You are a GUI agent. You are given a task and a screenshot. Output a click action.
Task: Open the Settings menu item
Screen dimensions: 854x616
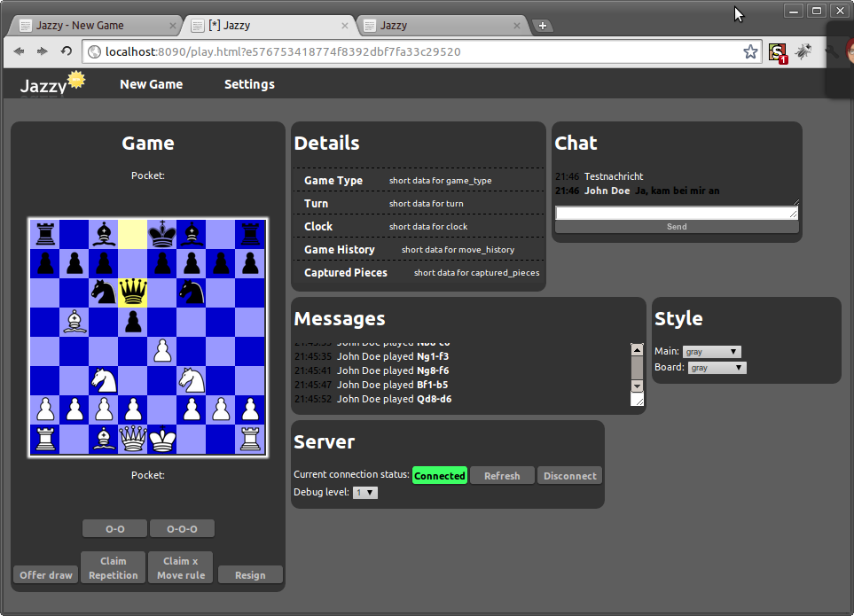[249, 84]
